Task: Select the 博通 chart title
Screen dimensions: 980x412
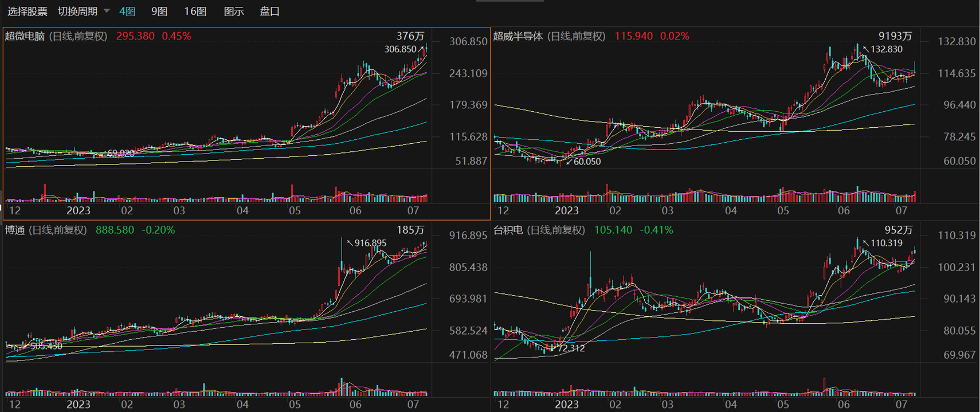Action: pos(15,230)
